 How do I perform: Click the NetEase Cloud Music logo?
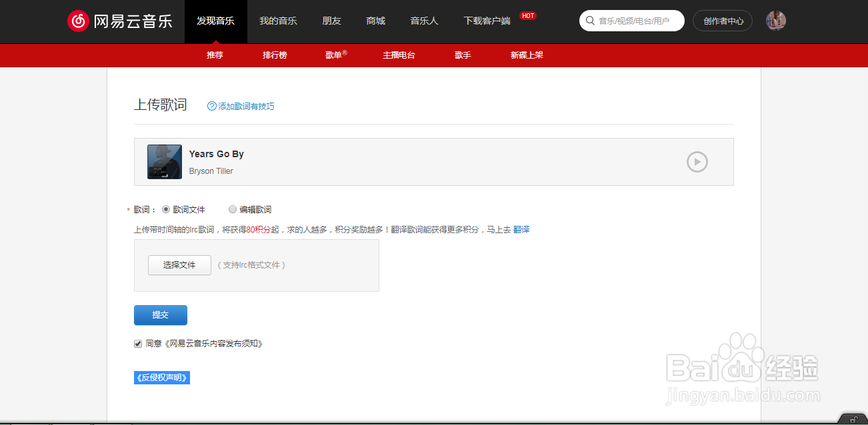(x=120, y=21)
